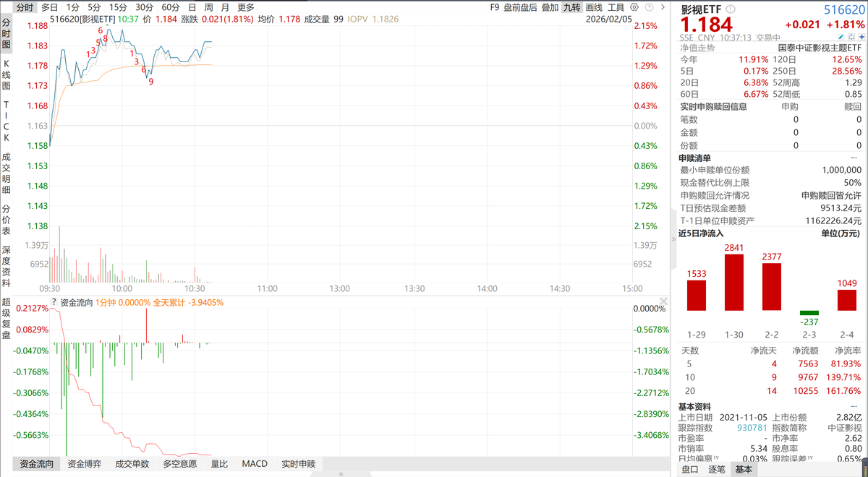Expand toolbar using the right chevron arrow
Viewport: 868px width, 477px height.
pyautogui.click(x=663, y=7)
